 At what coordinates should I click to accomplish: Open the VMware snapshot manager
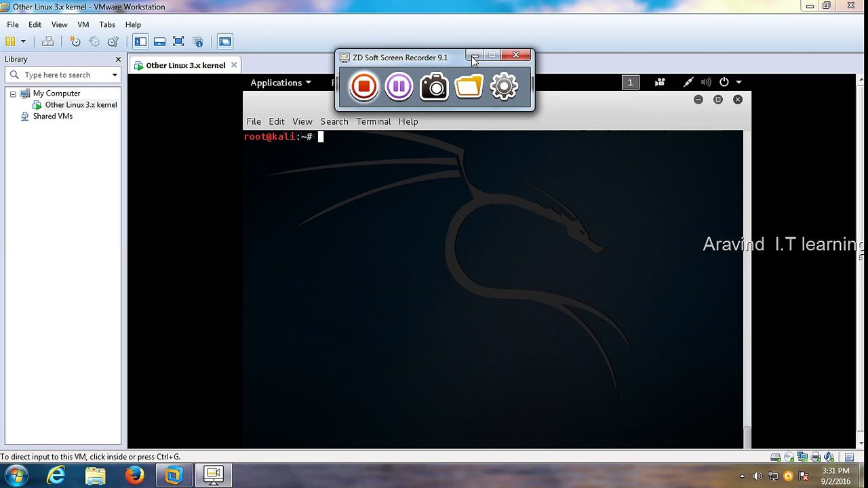113,41
